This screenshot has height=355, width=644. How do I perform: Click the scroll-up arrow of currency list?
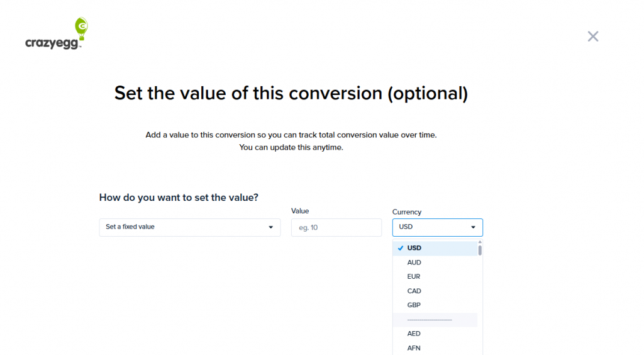(x=480, y=242)
